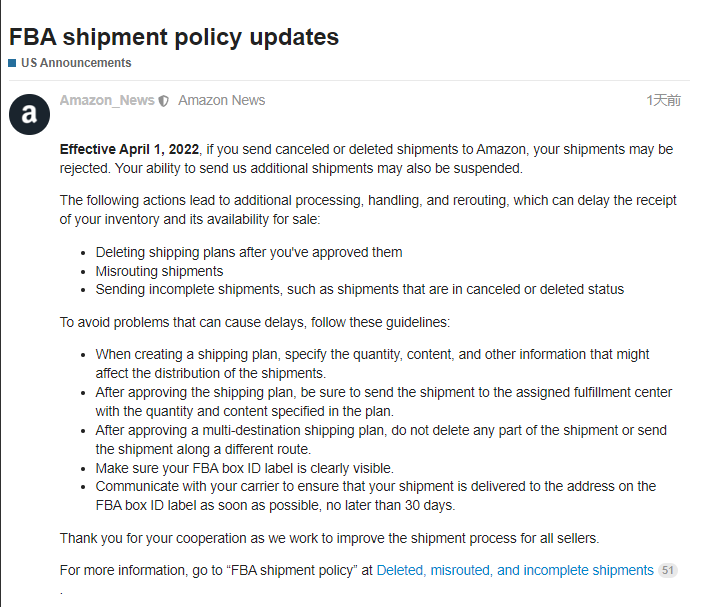Click the Amazon_News avatar icon
This screenshot has width=713, height=607.
point(30,115)
